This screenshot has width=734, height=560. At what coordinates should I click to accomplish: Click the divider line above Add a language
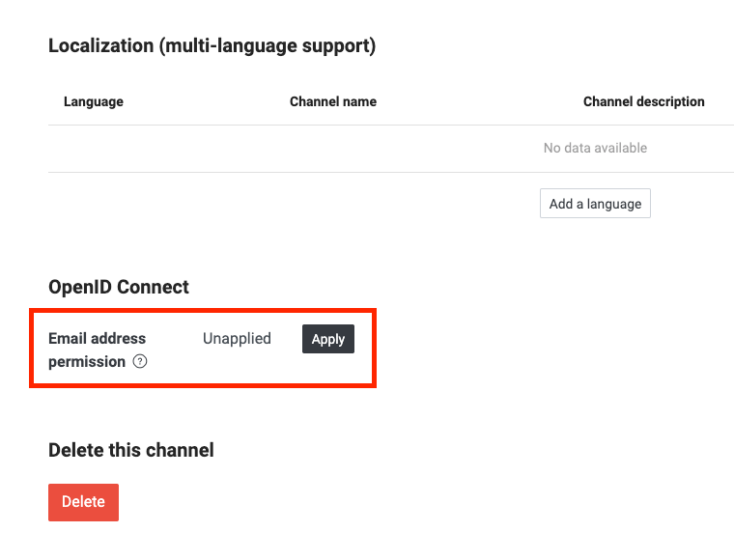pyautogui.click(x=391, y=172)
